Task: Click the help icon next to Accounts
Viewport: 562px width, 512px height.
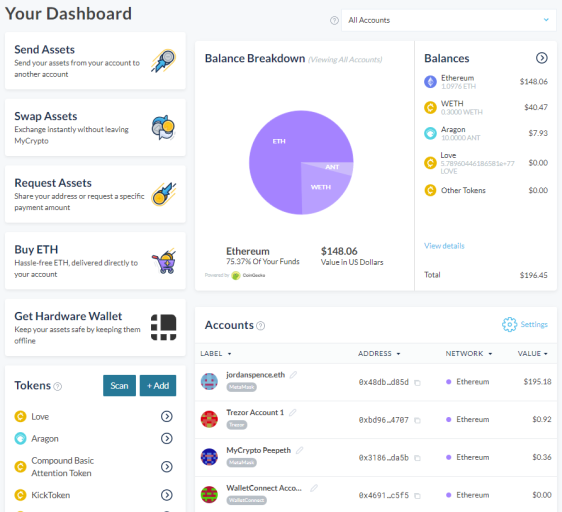Action: click(x=261, y=326)
